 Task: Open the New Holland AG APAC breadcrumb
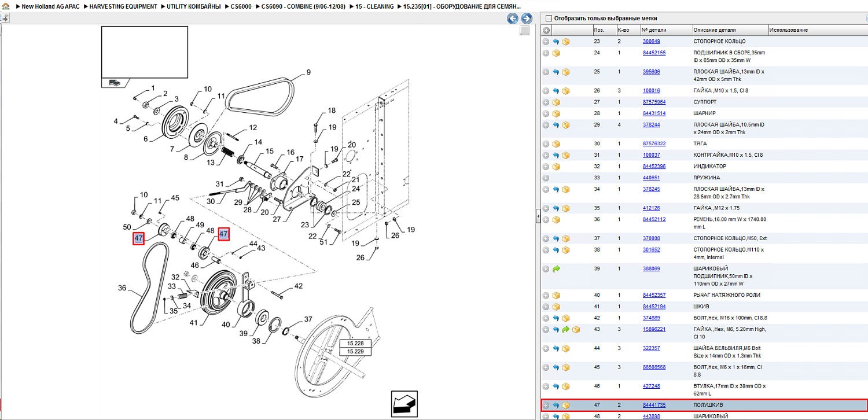[x=51, y=6]
